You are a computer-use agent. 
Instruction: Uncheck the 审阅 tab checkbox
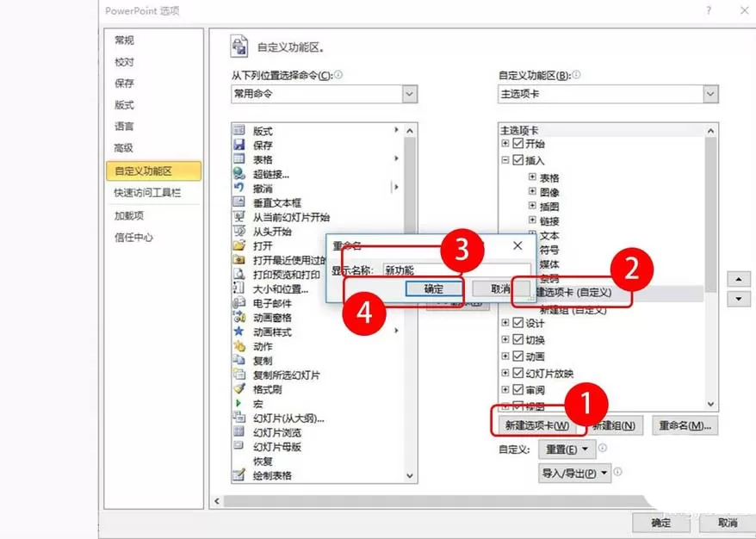coord(518,389)
